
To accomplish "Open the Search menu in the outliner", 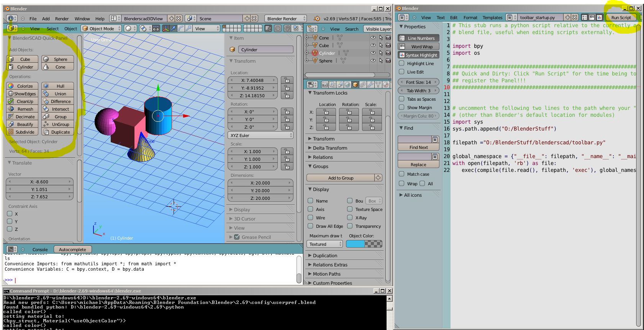I will click(x=352, y=29).
